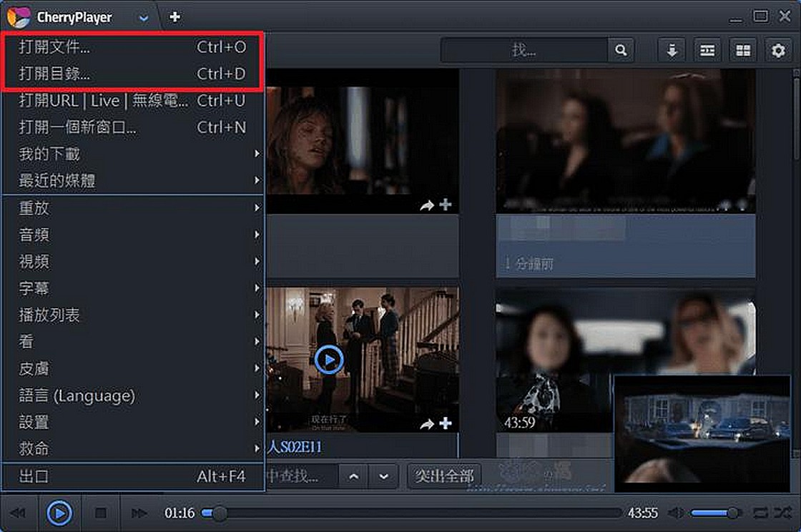This screenshot has height=532, width=801.
Task: Focus the 中查找... find field
Action: [x=301, y=476]
